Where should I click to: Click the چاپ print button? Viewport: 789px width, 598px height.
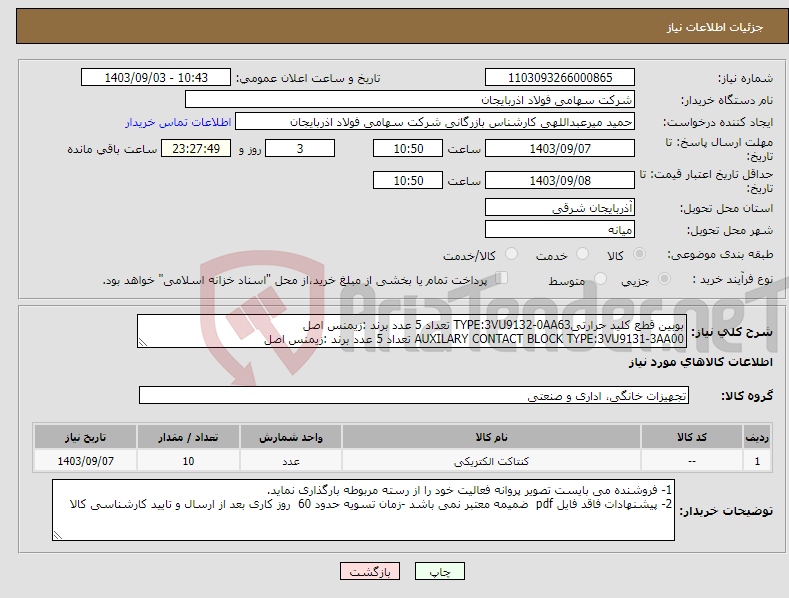point(440,571)
